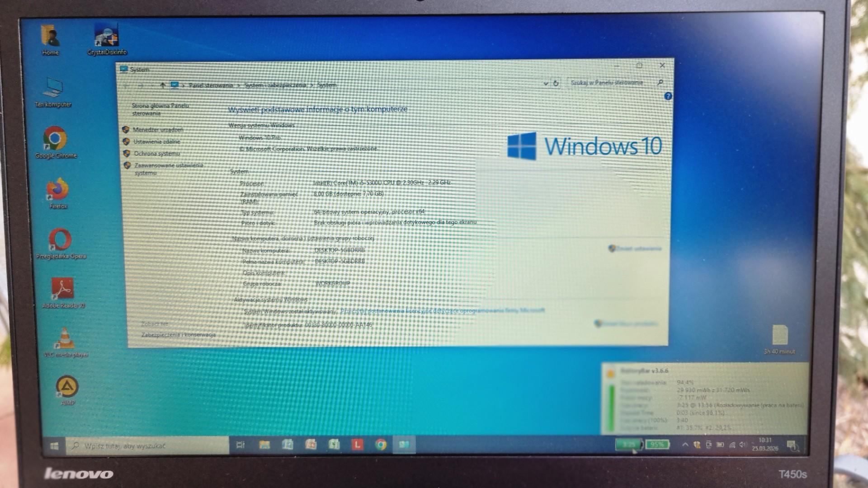Screen dimensions: 868x488
Task: Show hidden system tray icons
Action: (685, 445)
